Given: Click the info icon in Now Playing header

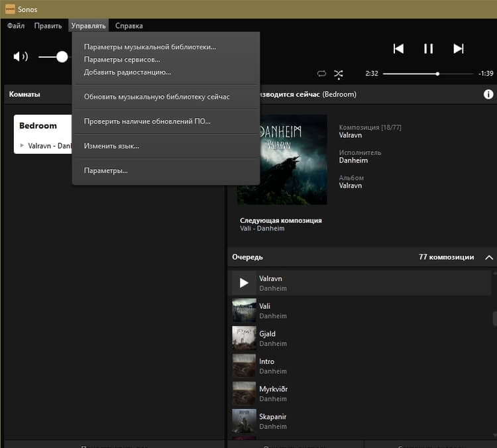Looking at the screenshot, I should tap(488, 94).
